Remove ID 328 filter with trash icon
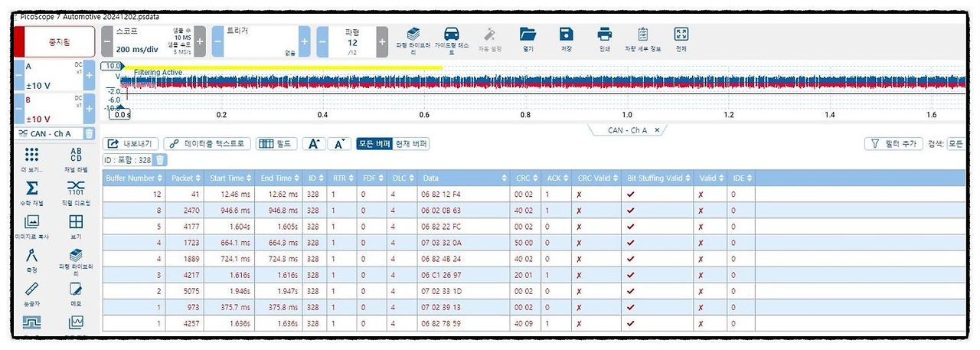This screenshot has height=350, width=980. 160,160
